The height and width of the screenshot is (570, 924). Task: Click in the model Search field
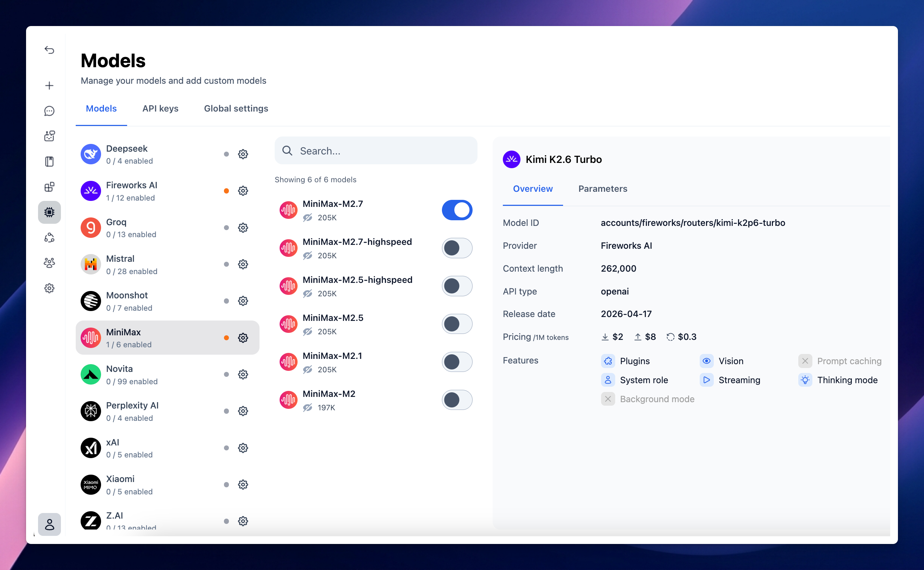coord(376,151)
